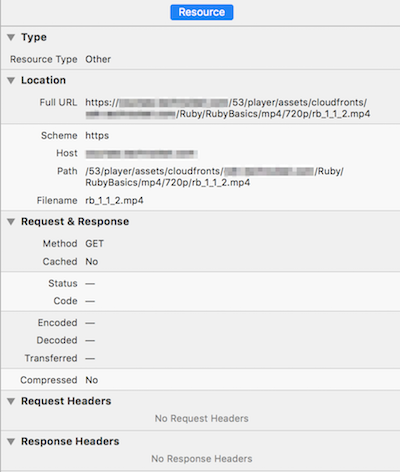Viewport: 400px width, 472px height.
Task: Click the Method value GET
Action: [x=95, y=244]
